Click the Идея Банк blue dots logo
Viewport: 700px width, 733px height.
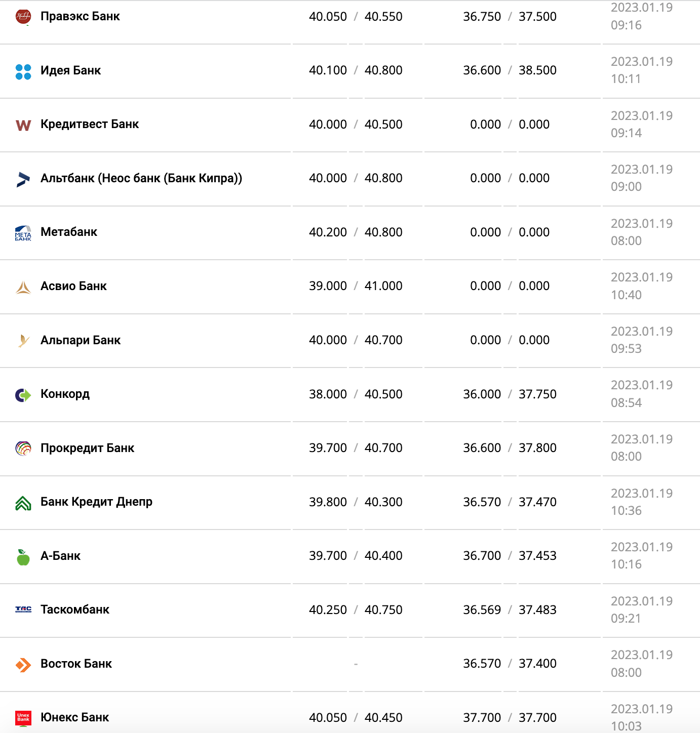coord(23,72)
